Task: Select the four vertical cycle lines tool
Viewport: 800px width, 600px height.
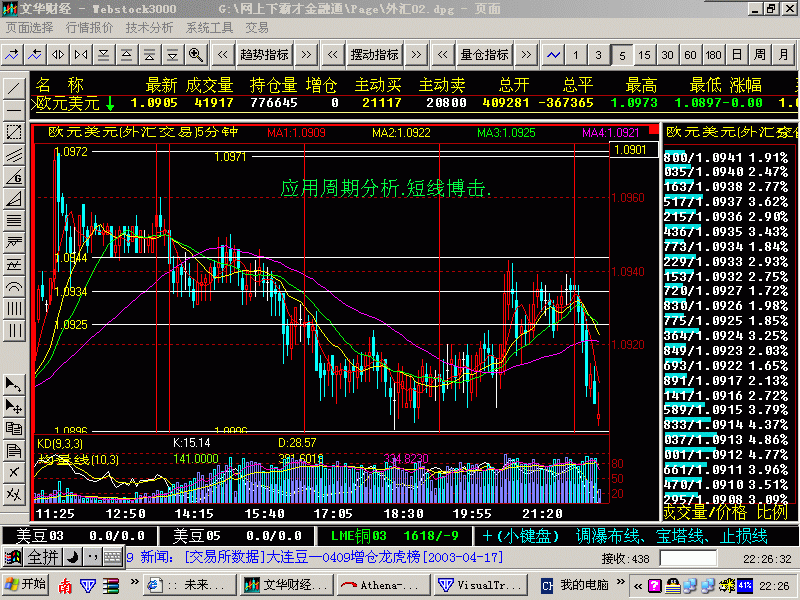Action: [x=14, y=309]
